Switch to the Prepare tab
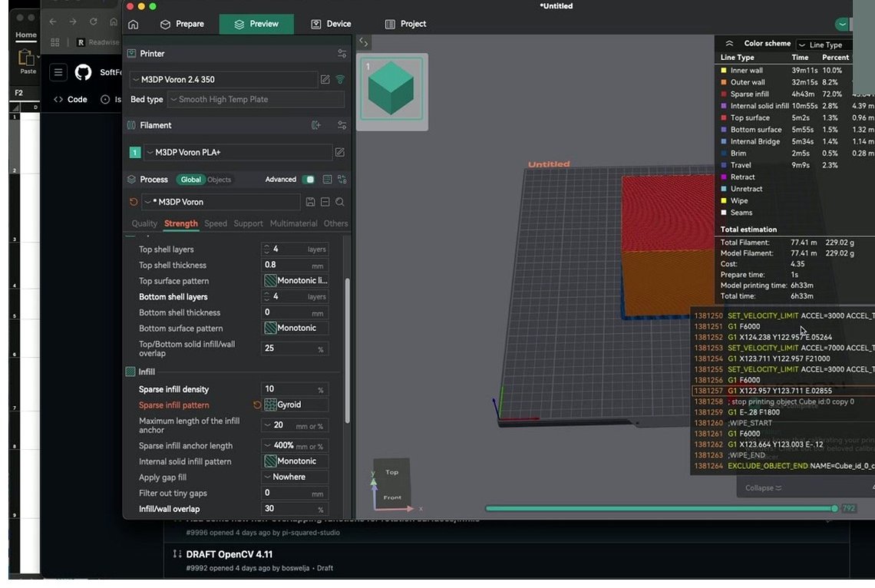 point(182,24)
